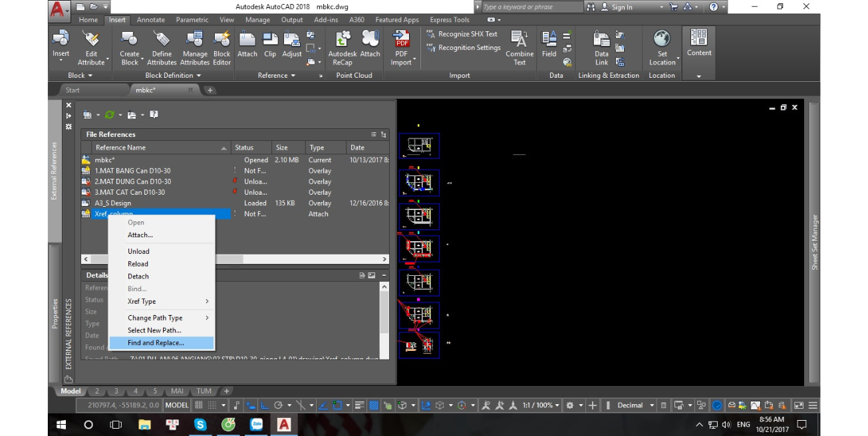Open the Adjust reference tool
This screenshot has width=868, height=436.
pyautogui.click(x=292, y=44)
